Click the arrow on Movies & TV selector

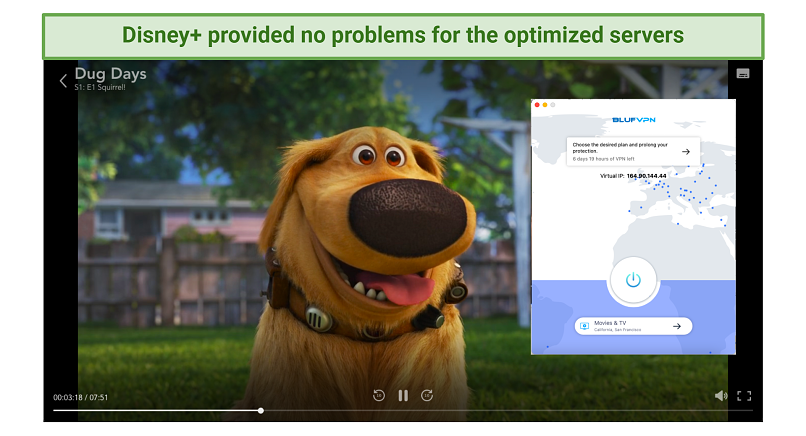click(677, 326)
